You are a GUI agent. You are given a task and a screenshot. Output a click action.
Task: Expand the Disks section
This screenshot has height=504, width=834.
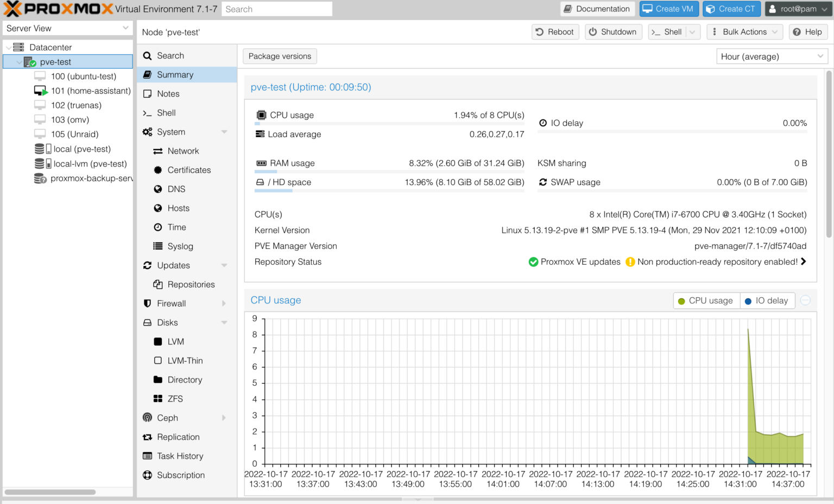[x=224, y=322]
